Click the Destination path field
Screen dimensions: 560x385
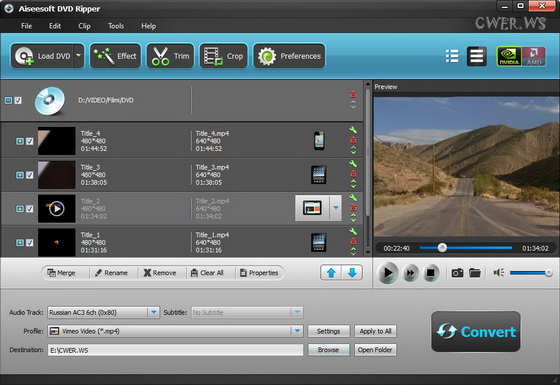pos(175,350)
